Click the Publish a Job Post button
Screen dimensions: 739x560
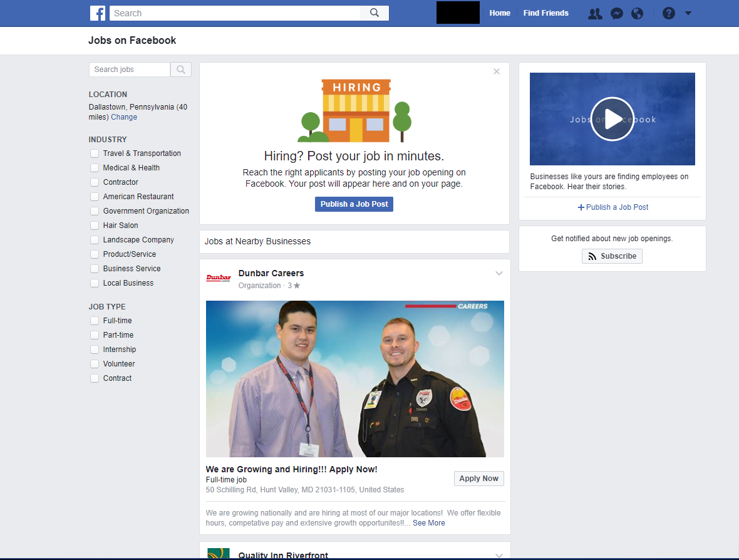[x=354, y=204]
